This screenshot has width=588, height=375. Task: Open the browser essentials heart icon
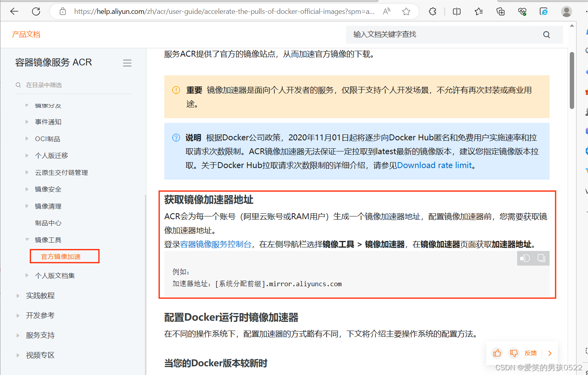522,11
